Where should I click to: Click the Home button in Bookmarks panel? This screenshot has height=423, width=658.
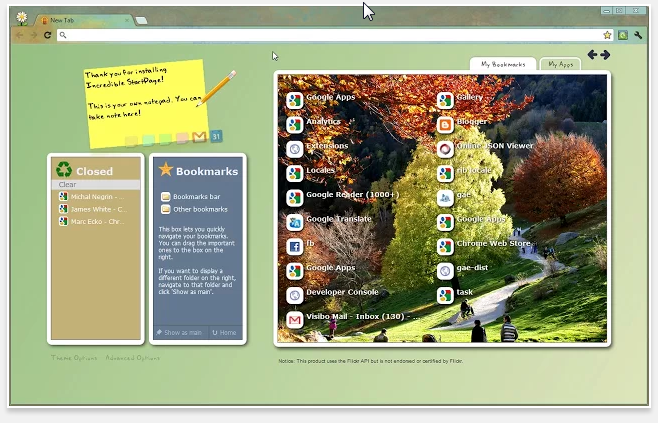click(225, 332)
